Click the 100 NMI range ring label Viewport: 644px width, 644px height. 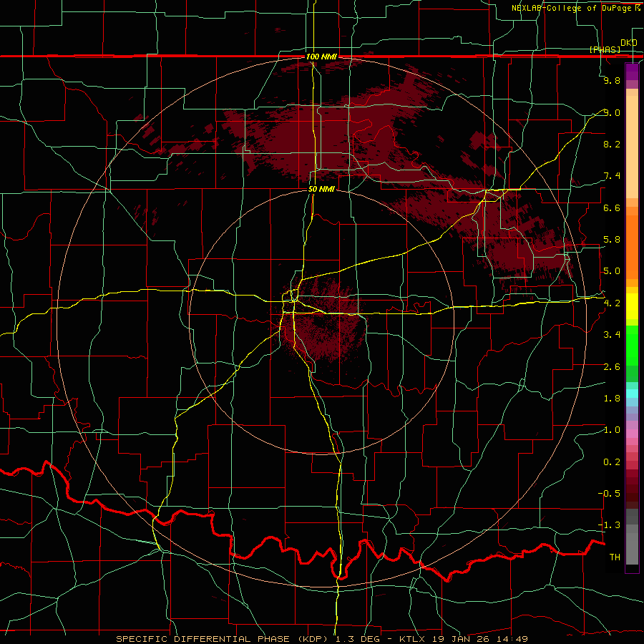[x=321, y=57]
